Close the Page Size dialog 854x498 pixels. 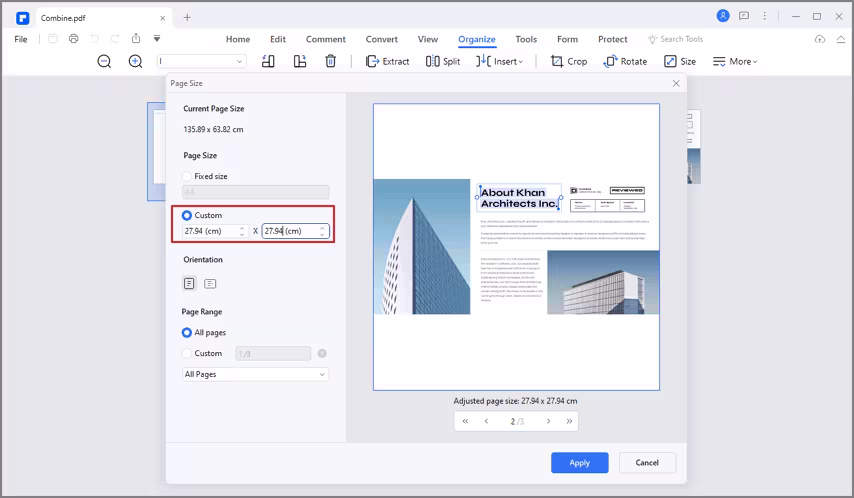676,83
